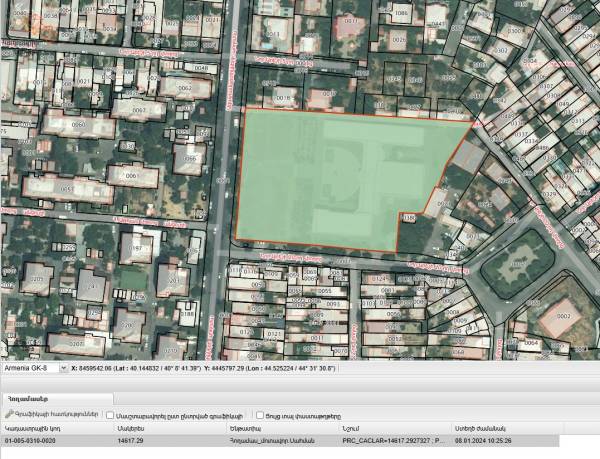Toggle the Մասշտաբավորել checkbox

point(110,414)
